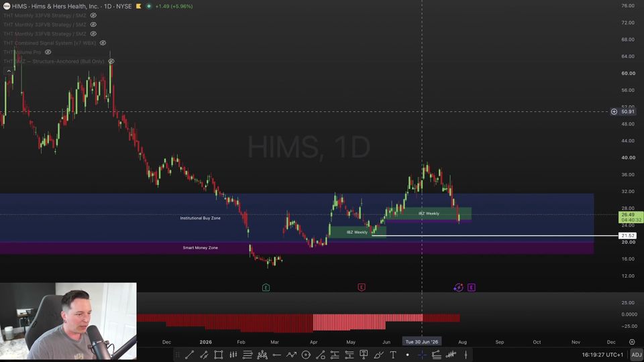Select the Long Position tool
Image resolution: width=644 pixels, height=362 pixels.
click(x=335, y=355)
